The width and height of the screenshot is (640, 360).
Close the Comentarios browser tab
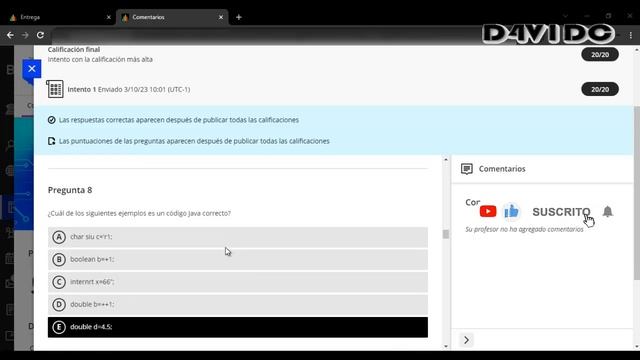221,17
